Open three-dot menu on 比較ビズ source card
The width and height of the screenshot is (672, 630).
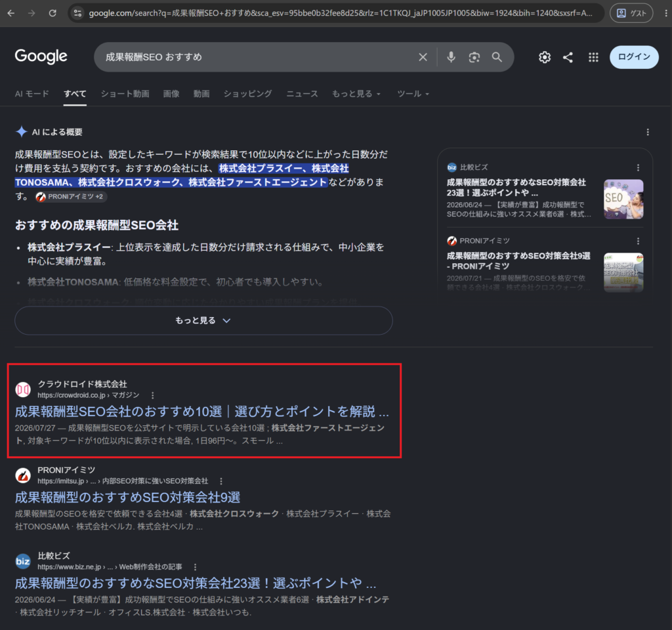(x=638, y=167)
